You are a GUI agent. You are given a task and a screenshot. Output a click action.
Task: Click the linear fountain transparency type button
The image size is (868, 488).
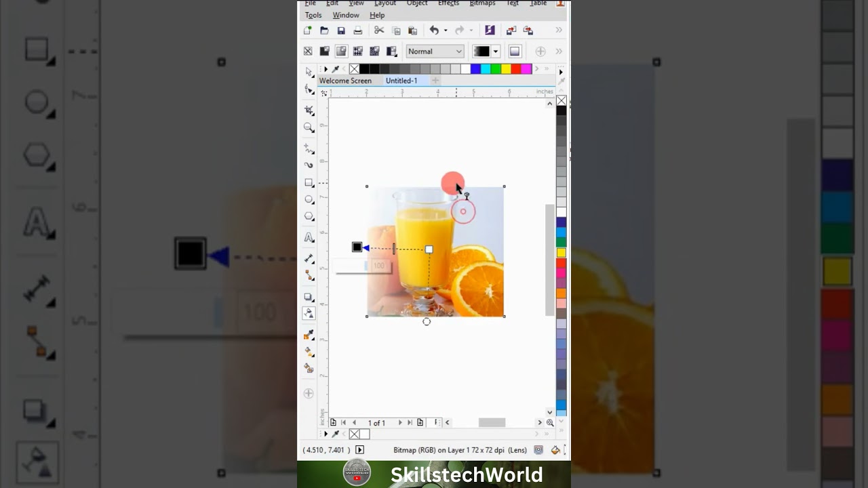pos(515,52)
